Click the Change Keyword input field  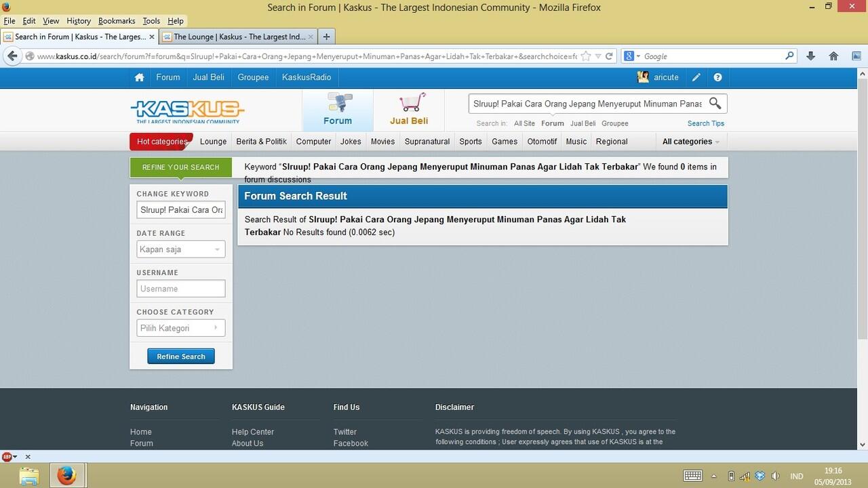pos(180,210)
